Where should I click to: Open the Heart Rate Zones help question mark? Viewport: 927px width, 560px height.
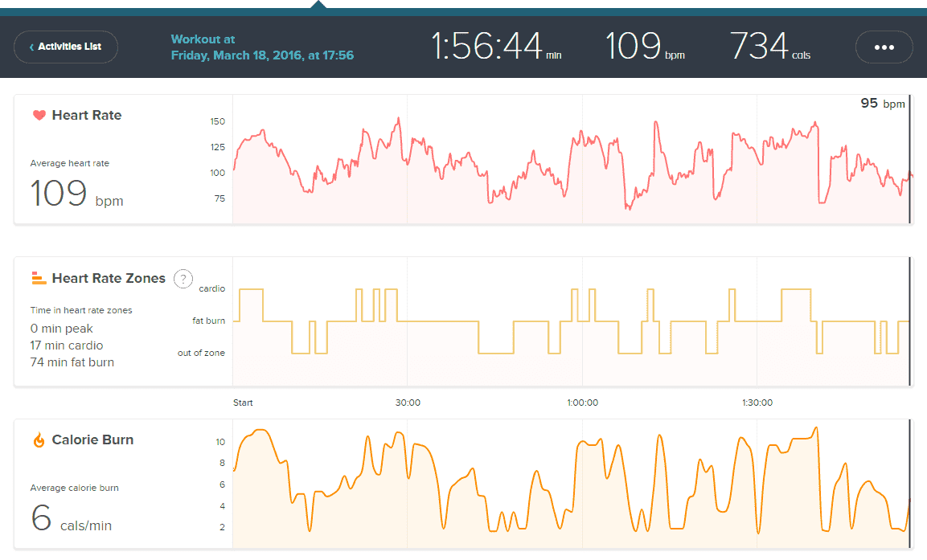click(x=183, y=279)
